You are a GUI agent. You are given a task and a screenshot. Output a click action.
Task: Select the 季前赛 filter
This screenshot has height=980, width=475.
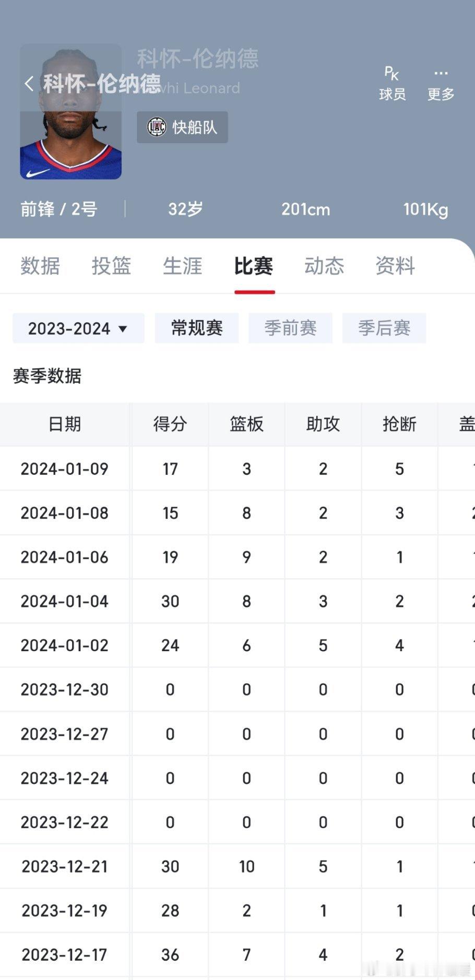290,328
